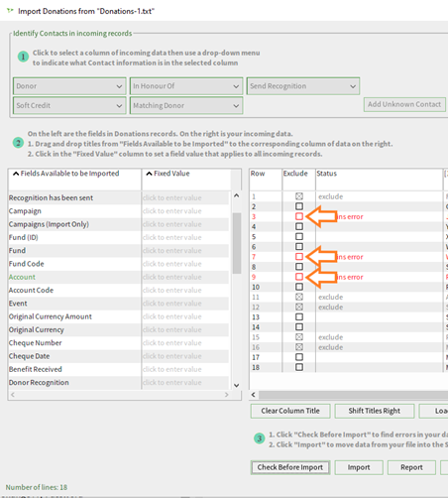Click left arrow of fields horizontal scrollbar

[13, 395]
